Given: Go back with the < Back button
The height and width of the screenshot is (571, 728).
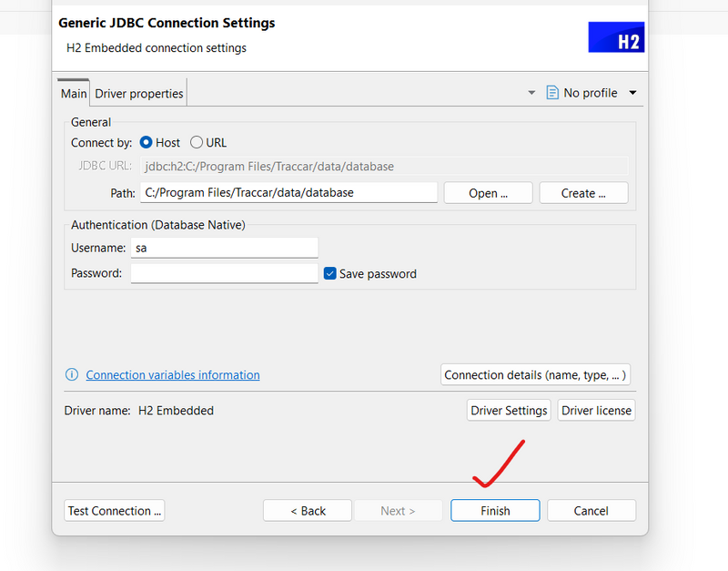Looking at the screenshot, I should click(x=308, y=511).
